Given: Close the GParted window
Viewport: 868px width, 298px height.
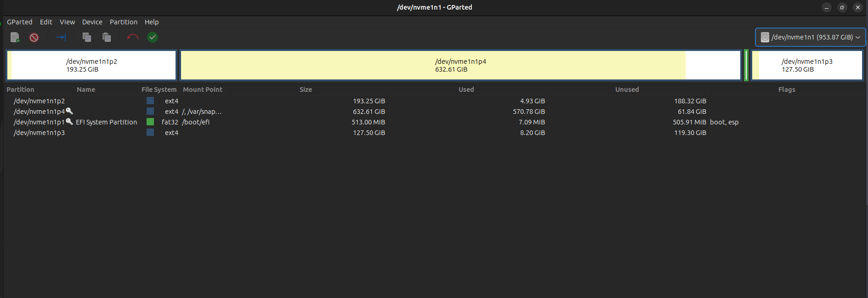Looking at the screenshot, I should point(857,7).
